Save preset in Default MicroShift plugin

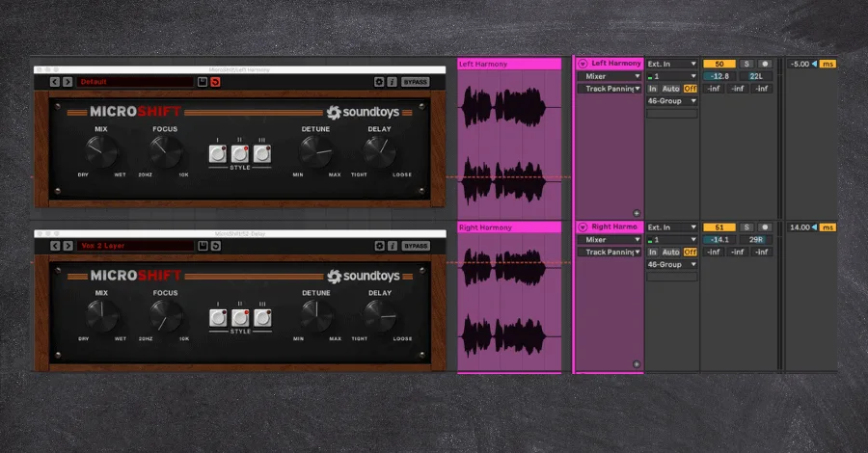click(203, 82)
